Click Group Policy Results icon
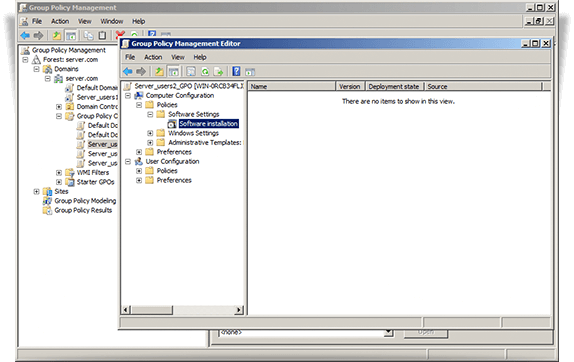 click(x=47, y=210)
